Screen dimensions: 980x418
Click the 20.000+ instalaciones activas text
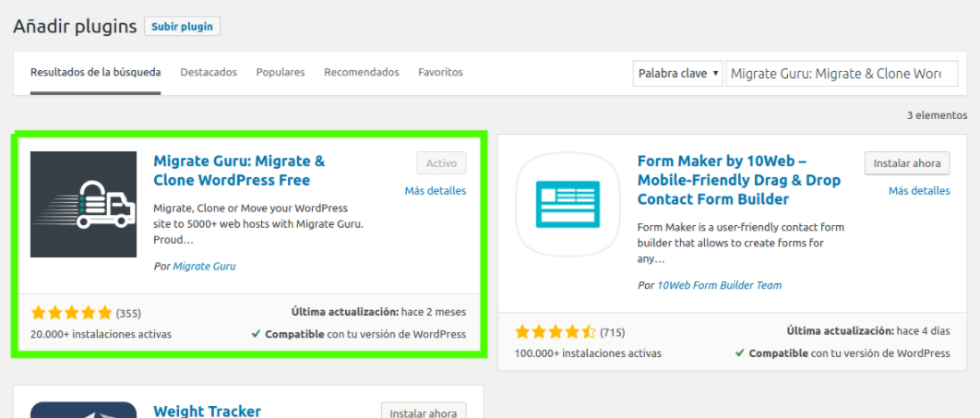(101, 334)
